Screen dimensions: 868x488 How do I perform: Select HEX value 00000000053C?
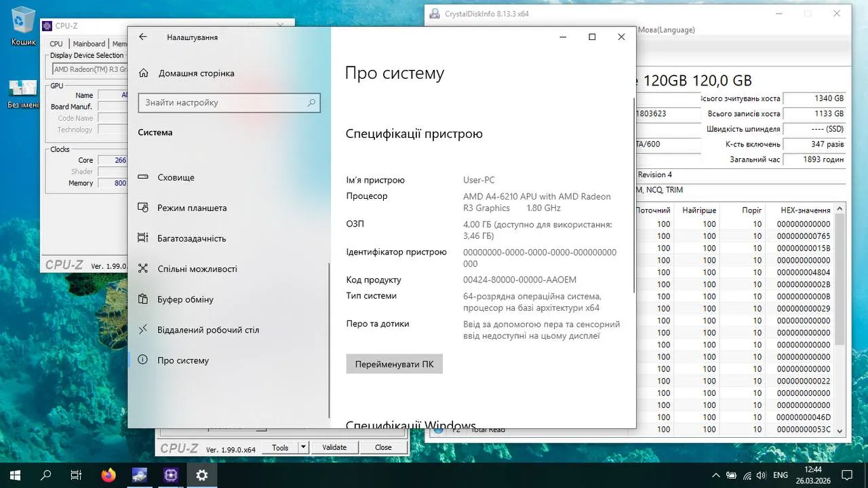point(804,429)
